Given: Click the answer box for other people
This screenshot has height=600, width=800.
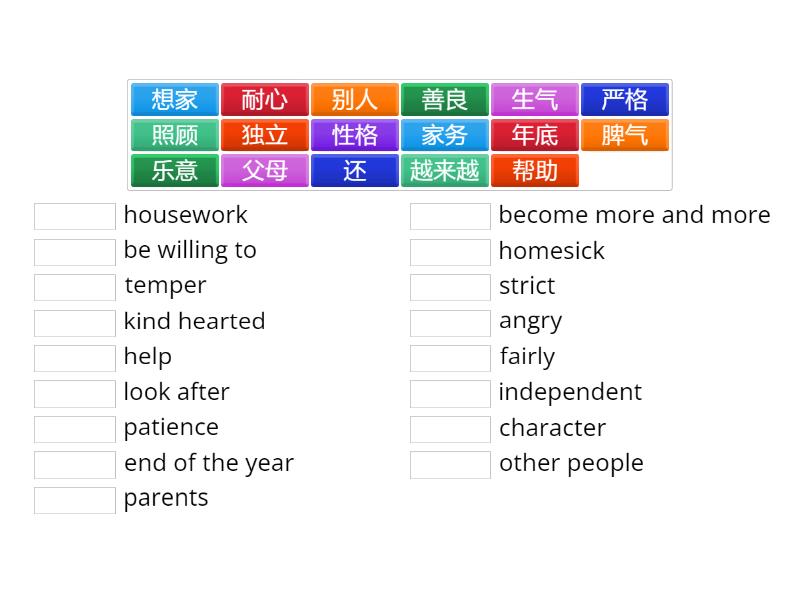Looking at the screenshot, I should click(x=450, y=465).
